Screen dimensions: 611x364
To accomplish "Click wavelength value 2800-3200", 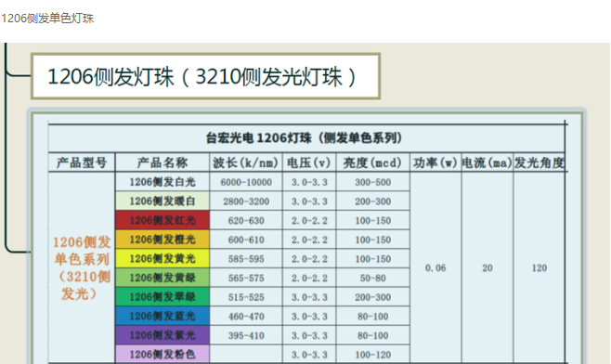I will pos(246,201).
